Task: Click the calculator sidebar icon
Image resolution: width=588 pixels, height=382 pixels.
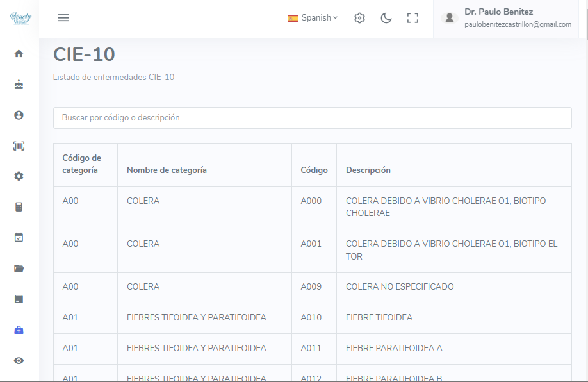Action: point(19,207)
